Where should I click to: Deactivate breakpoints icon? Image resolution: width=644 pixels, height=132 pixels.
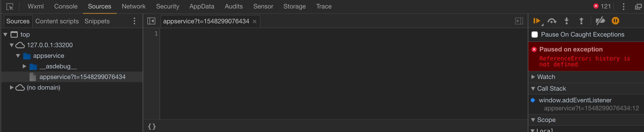[x=600, y=21]
